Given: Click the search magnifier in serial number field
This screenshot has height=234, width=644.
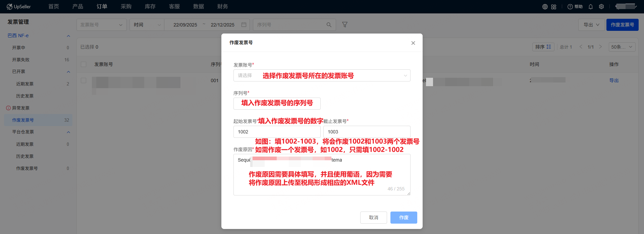Looking at the screenshot, I should (329, 25).
